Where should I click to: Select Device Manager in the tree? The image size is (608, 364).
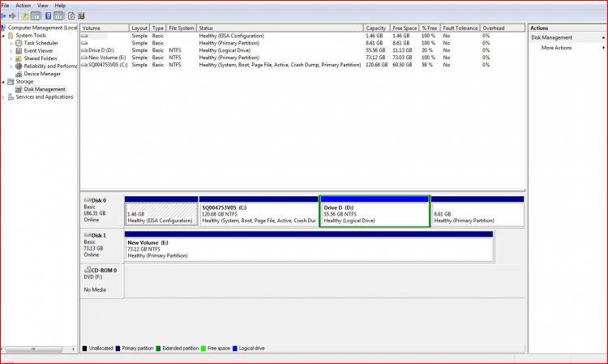pos(42,74)
